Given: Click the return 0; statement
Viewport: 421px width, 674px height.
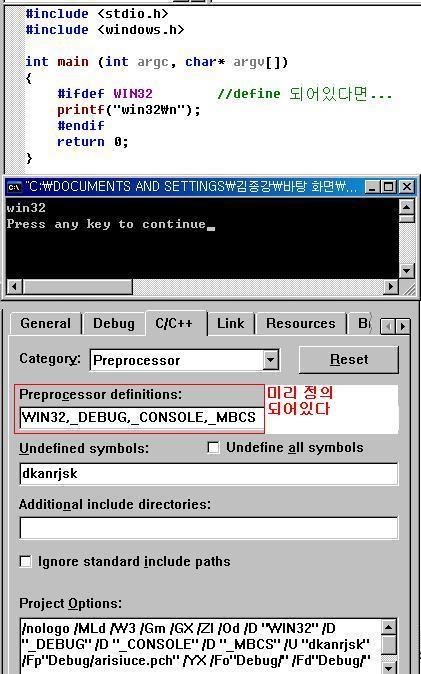Looking at the screenshot, I should 93,142.
